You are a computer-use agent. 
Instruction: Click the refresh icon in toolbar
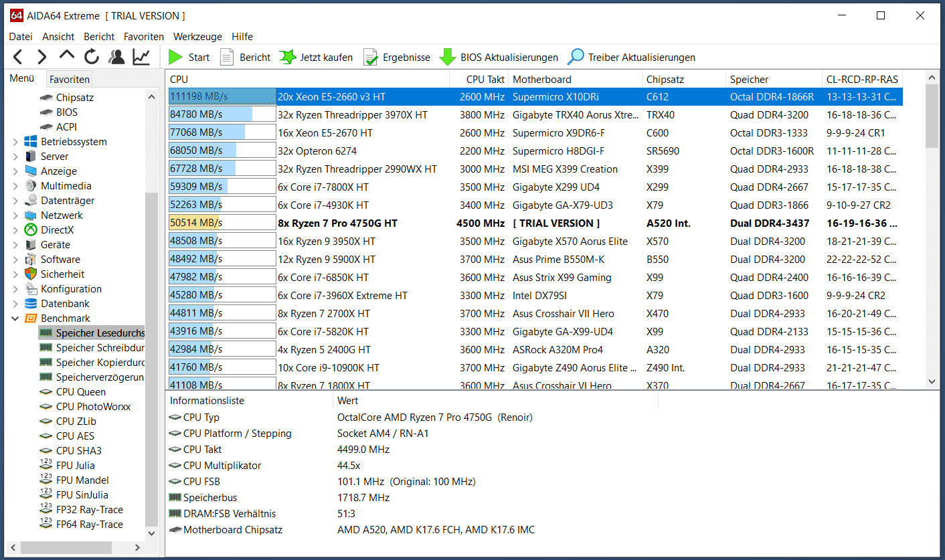92,57
